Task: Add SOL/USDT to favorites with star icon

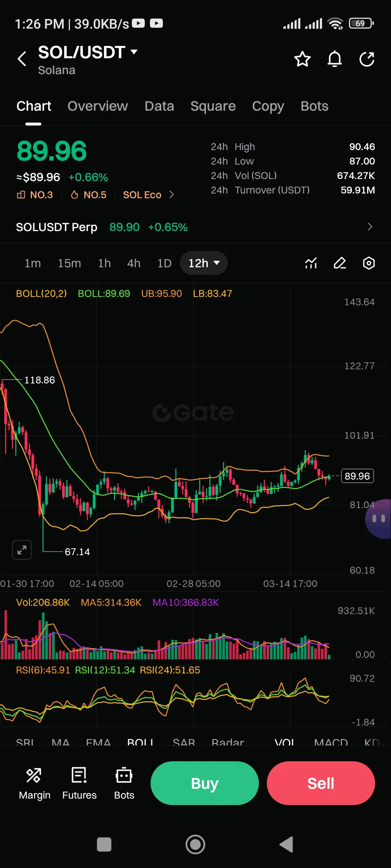Action: [x=302, y=59]
